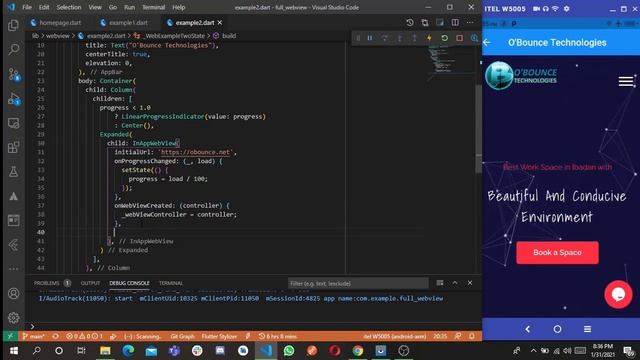This screenshot has width=640, height=360.
Task: Close the example2.dart tab
Action: coord(220,22)
